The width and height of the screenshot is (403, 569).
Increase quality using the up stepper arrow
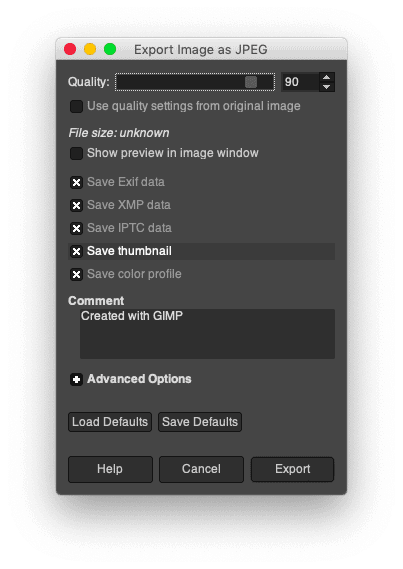pyautogui.click(x=326, y=77)
